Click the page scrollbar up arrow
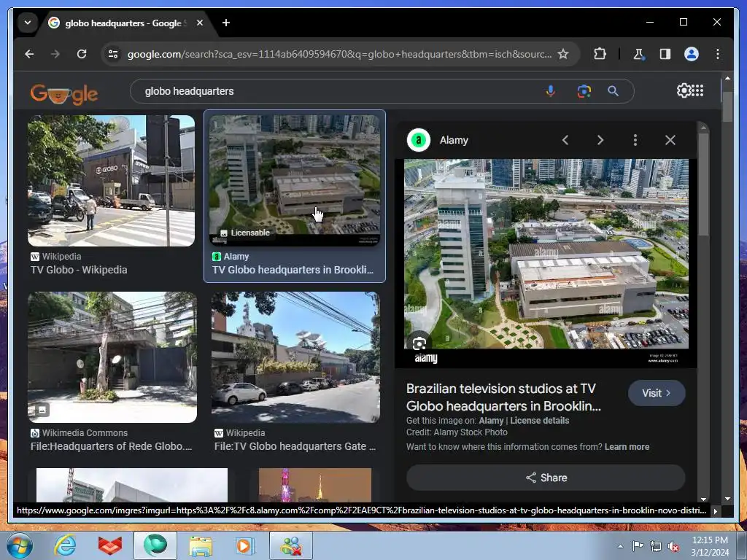 point(727,77)
